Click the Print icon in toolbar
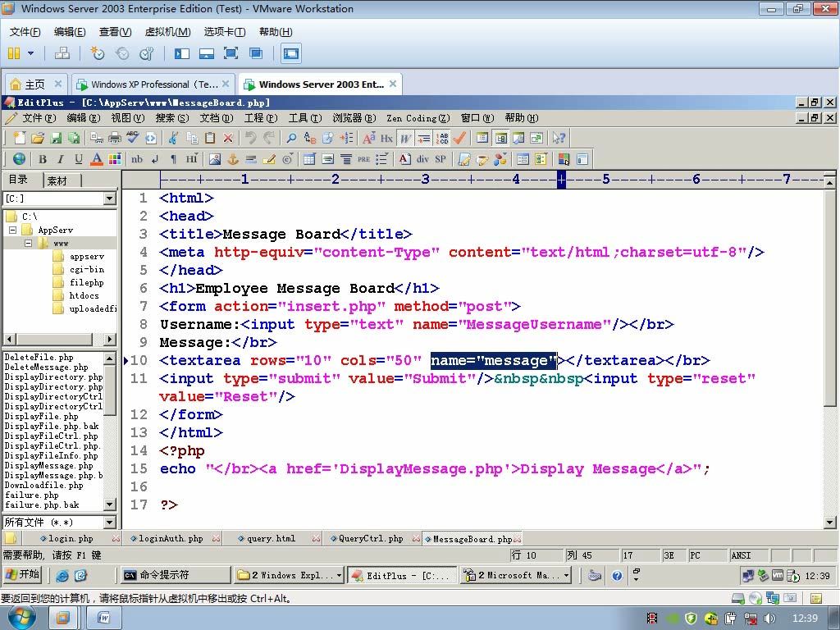Image resolution: width=840 pixels, height=630 pixels. pos(115,139)
